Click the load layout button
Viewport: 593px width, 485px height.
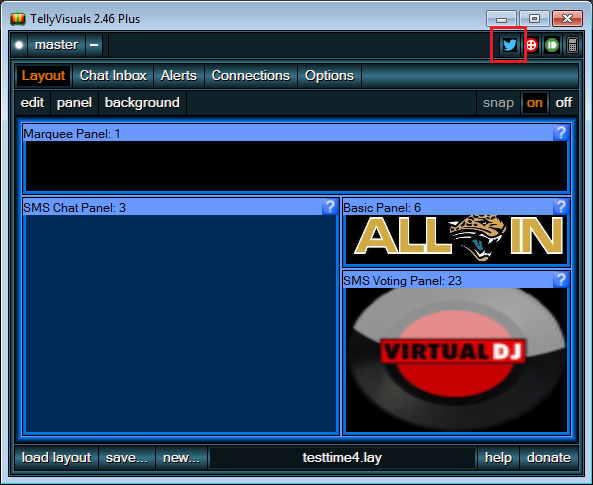pyautogui.click(x=56, y=458)
